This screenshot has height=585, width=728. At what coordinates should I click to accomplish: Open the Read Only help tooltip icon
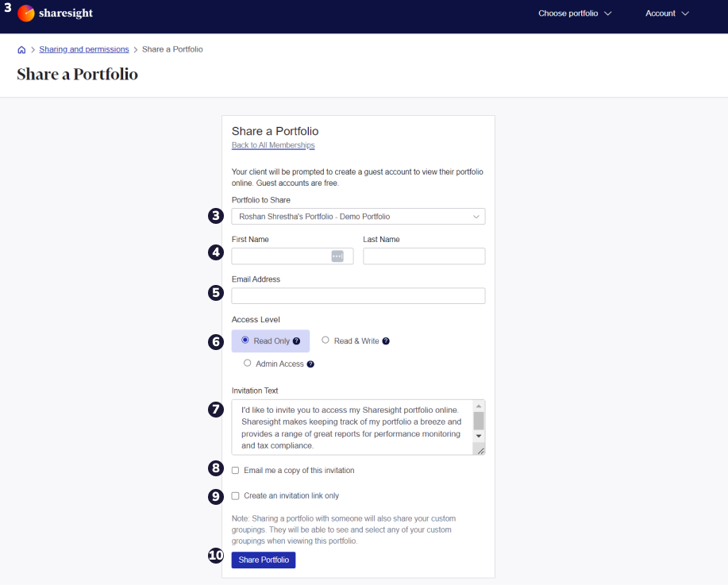296,341
